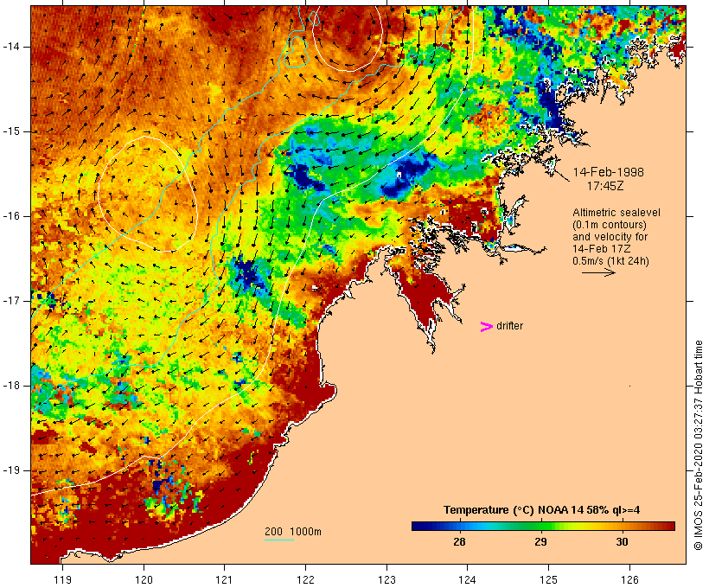Screen dimensions: 709x588
Task: Click the '121' longitude axis label
Action: [224, 579]
